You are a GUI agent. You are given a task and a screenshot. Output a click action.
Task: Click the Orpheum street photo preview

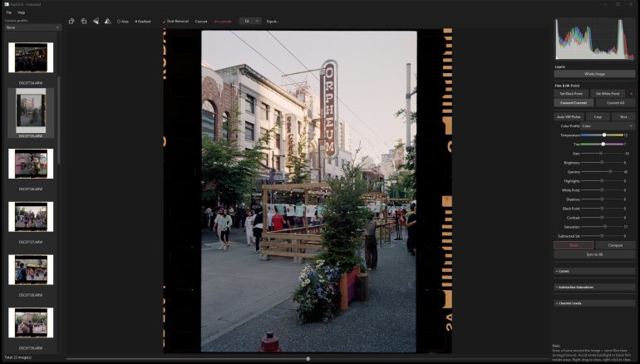[x=309, y=191]
